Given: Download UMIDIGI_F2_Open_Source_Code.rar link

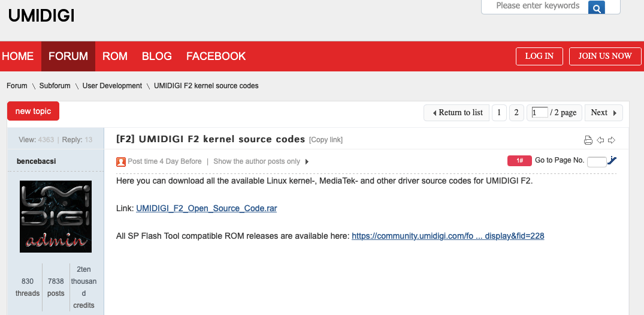Looking at the screenshot, I should click(207, 208).
